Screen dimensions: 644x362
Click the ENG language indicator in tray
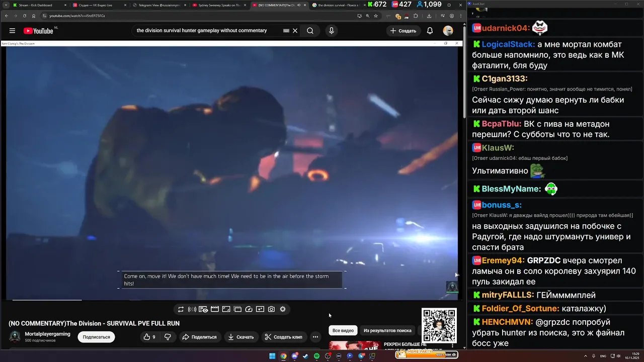[x=603, y=356]
